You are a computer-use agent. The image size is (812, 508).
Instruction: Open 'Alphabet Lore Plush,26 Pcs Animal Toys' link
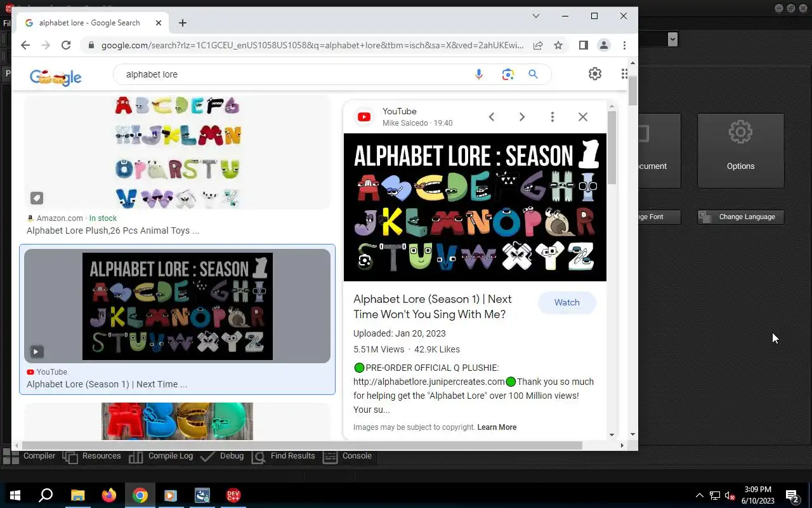click(113, 231)
